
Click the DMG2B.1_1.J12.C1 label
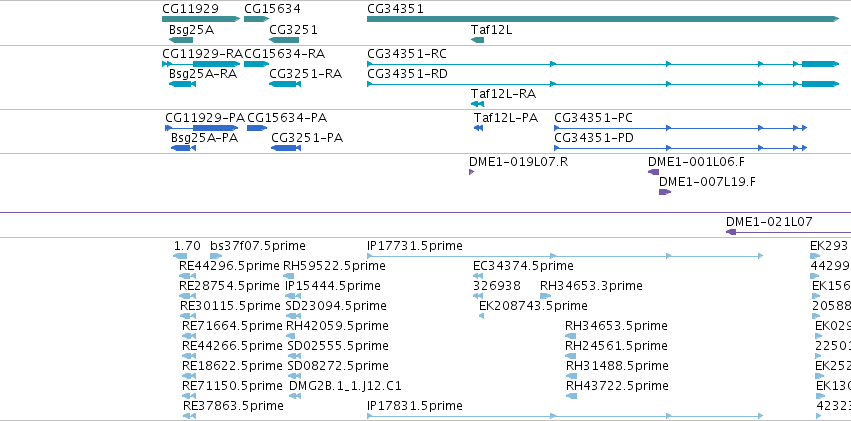(346, 386)
